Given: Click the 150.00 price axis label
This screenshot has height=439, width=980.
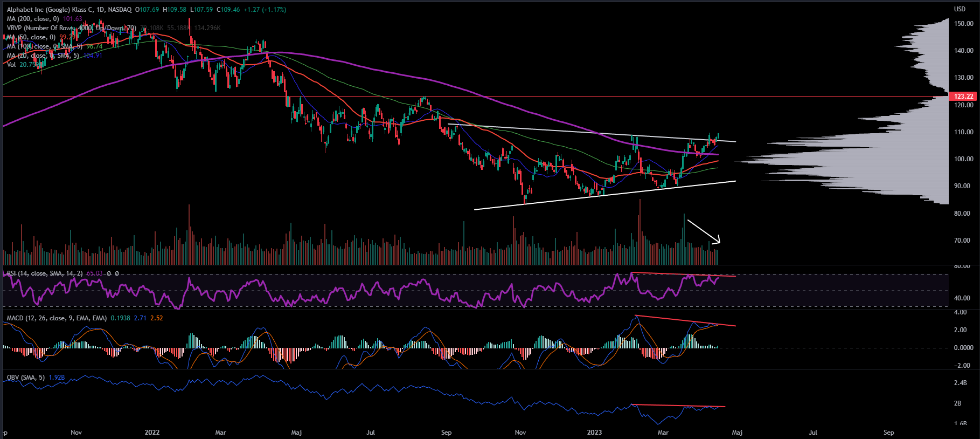Looking at the screenshot, I should [963, 24].
